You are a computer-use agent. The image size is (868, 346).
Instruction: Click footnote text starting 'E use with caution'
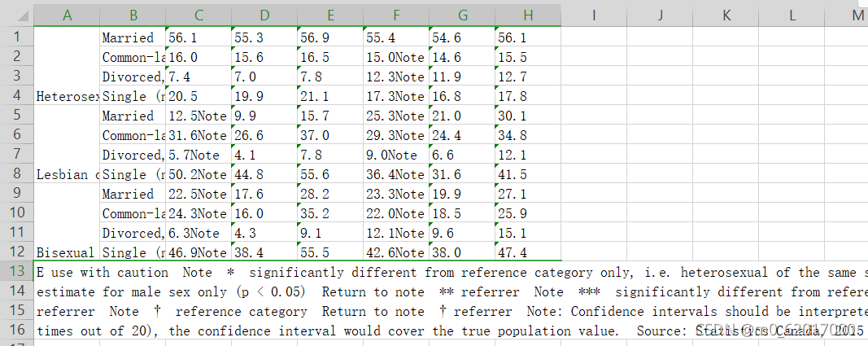click(x=451, y=272)
